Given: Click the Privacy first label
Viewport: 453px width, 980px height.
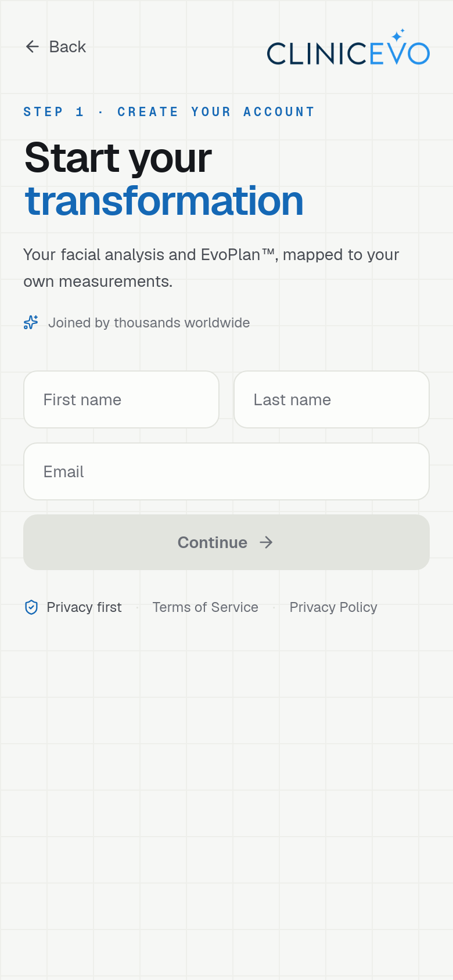Looking at the screenshot, I should [x=84, y=607].
